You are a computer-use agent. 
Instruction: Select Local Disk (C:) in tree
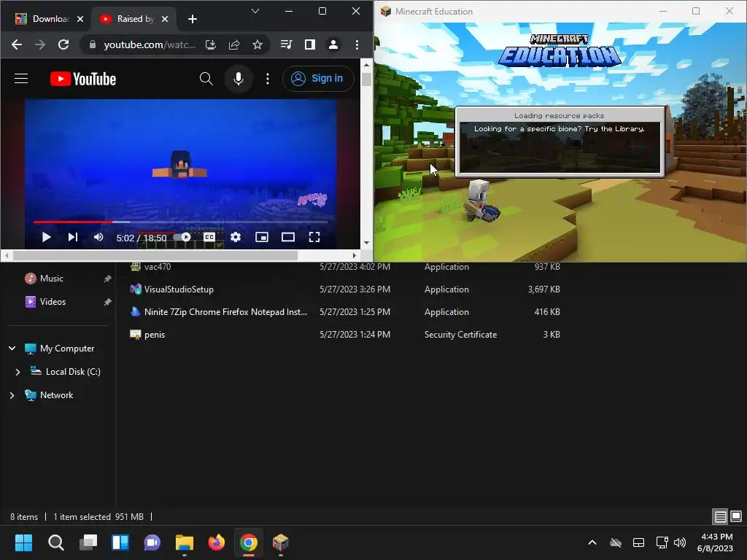tap(73, 372)
